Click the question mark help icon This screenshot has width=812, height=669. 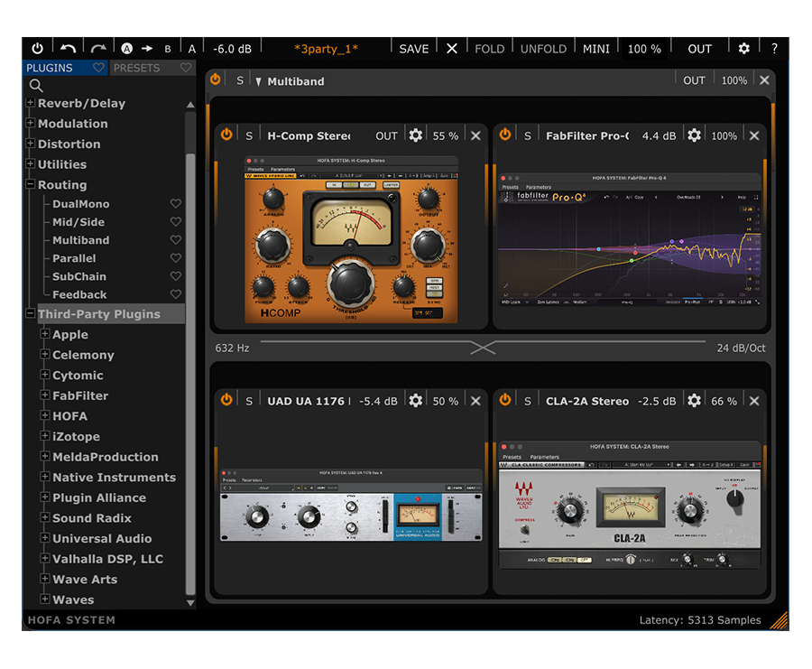click(x=774, y=49)
